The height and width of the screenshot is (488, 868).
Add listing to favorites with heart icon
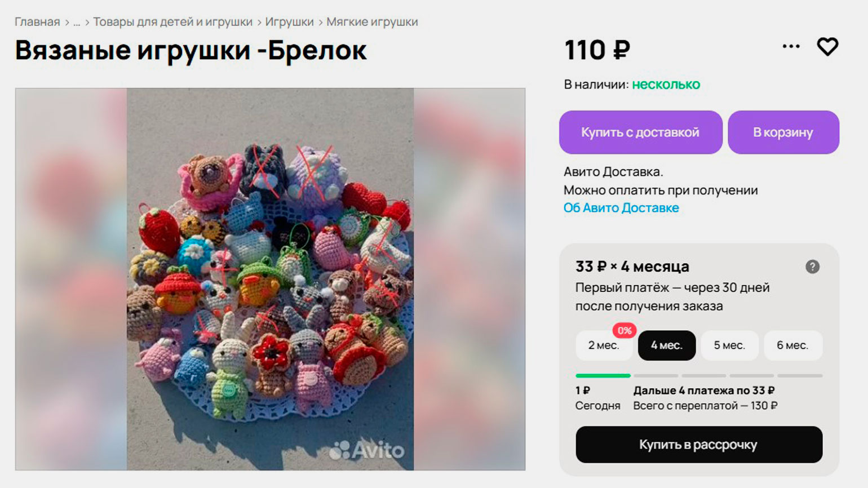coord(827,47)
